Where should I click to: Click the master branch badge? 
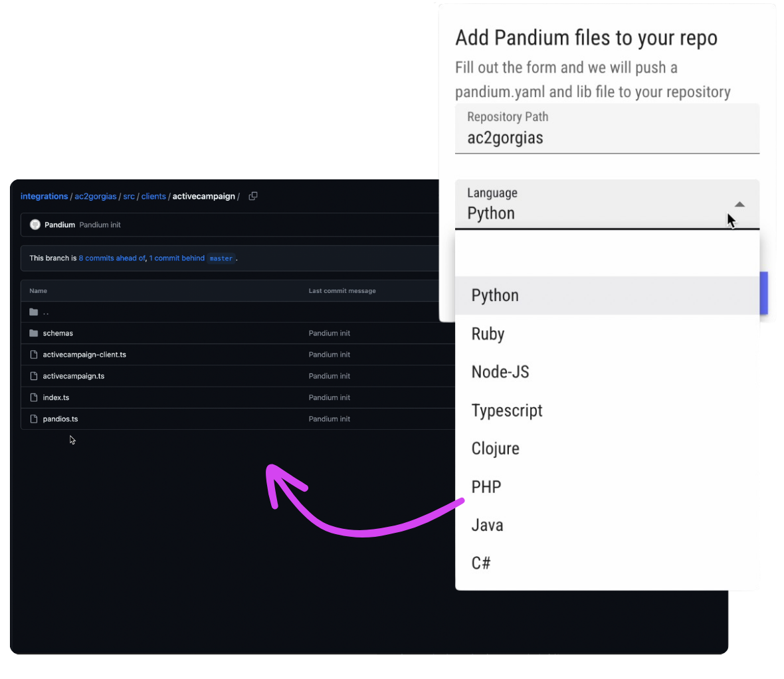coord(221,258)
